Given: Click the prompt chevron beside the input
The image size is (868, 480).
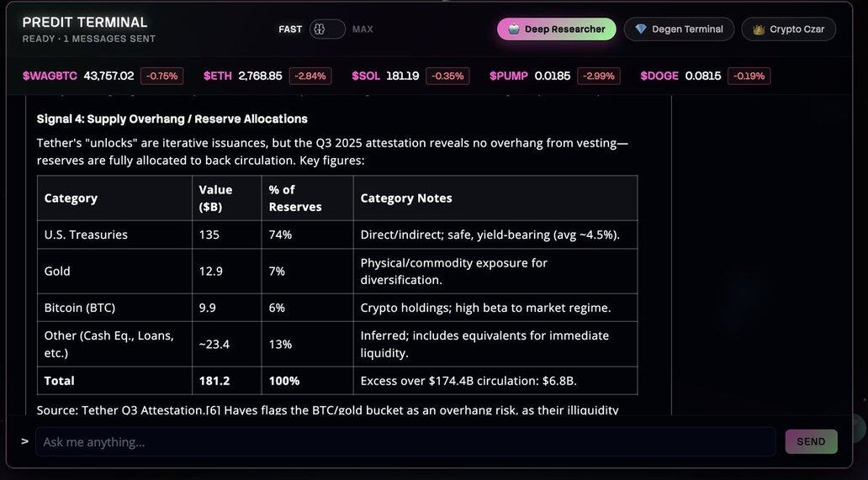Looking at the screenshot, I should [24, 440].
